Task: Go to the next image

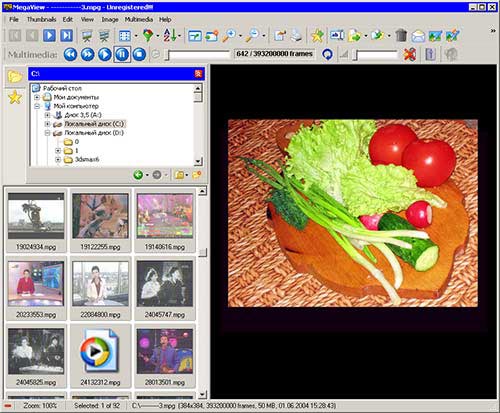Action: pos(49,35)
